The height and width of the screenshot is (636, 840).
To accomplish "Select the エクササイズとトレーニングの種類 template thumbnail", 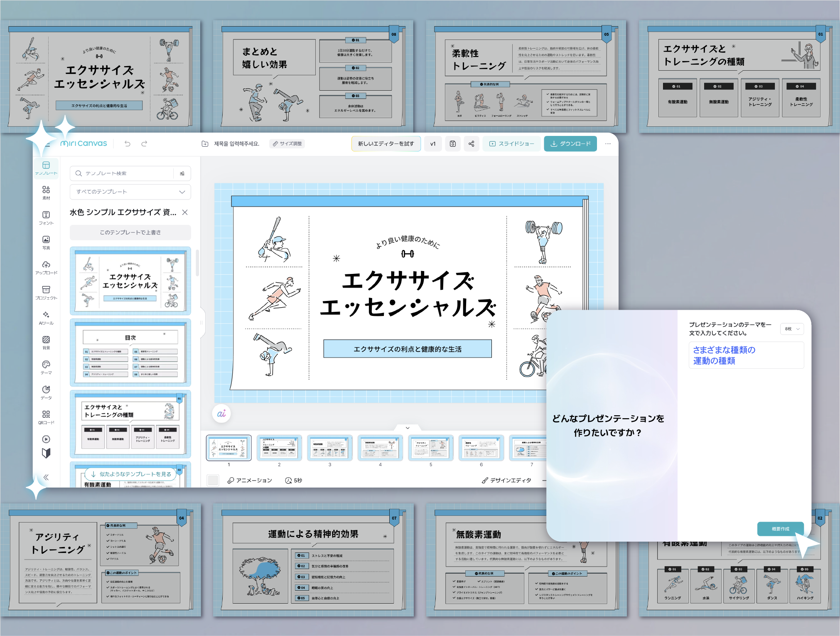I will click(x=130, y=424).
